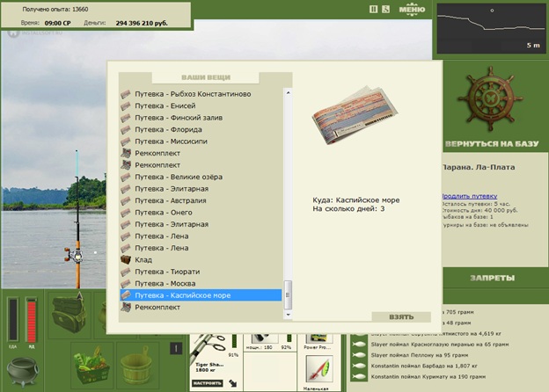Click the ВЗЯТЬ button
This screenshot has height=392, width=549.
click(x=401, y=316)
